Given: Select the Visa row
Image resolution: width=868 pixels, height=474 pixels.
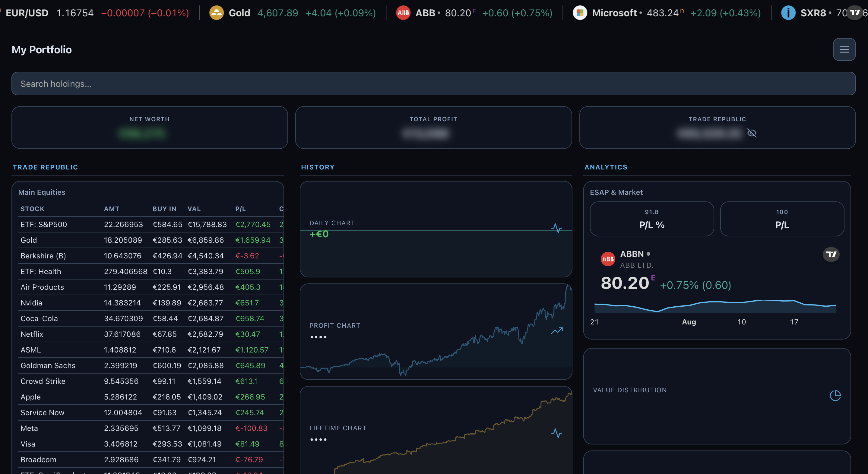Looking at the screenshot, I should point(151,444).
